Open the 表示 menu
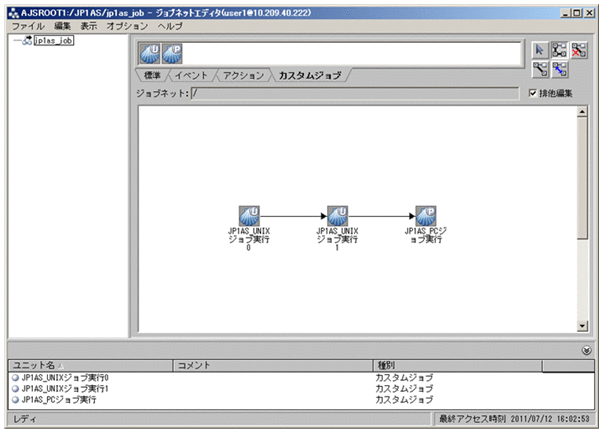 click(x=88, y=26)
